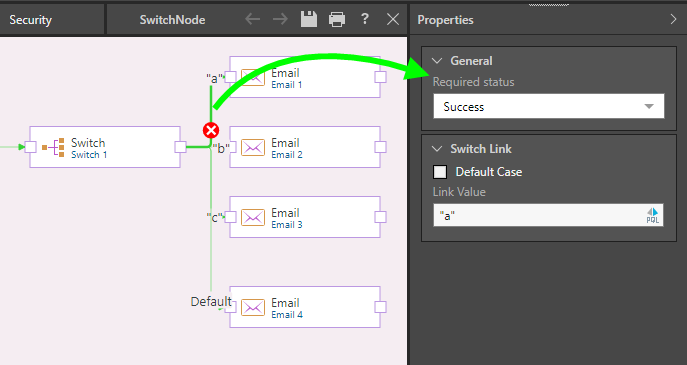Enable the Default Case checkbox
Image resolution: width=687 pixels, height=365 pixels.
coord(440,172)
